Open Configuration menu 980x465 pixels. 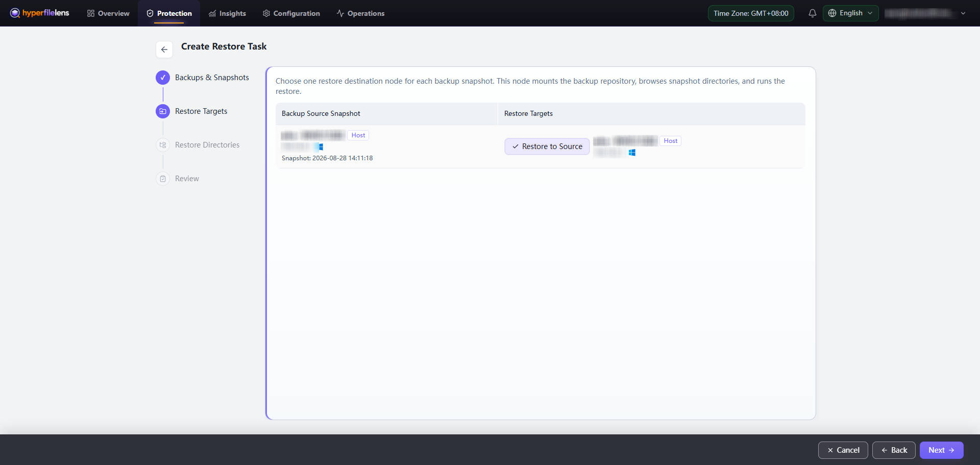[291, 13]
